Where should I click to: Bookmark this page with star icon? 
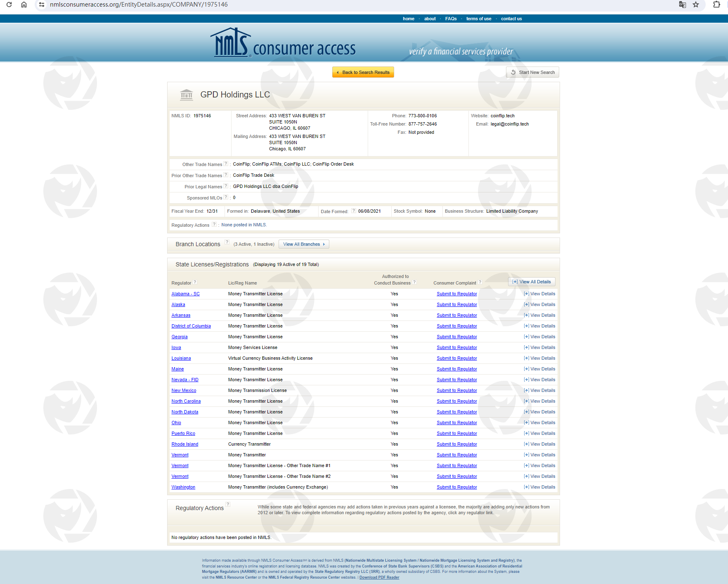click(696, 5)
